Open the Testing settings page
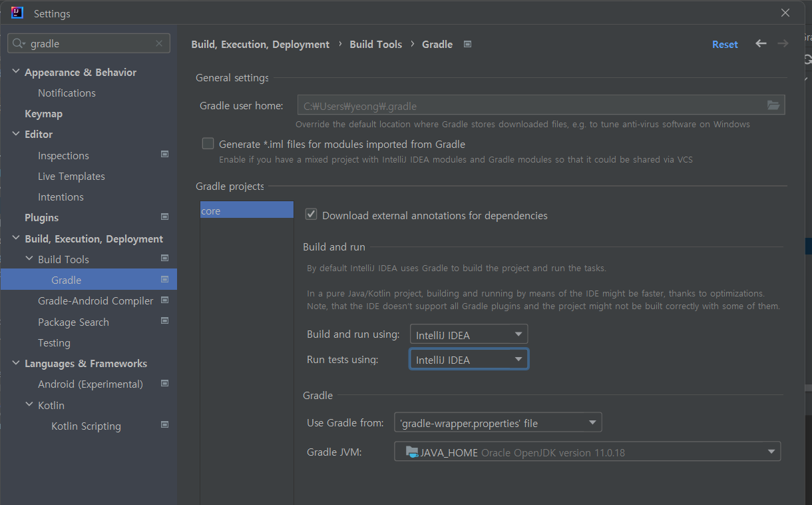The height and width of the screenshot is (505, 812). (54, 343)
